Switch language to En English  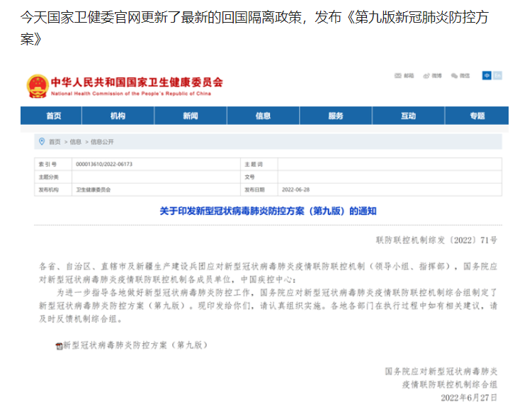497,75
